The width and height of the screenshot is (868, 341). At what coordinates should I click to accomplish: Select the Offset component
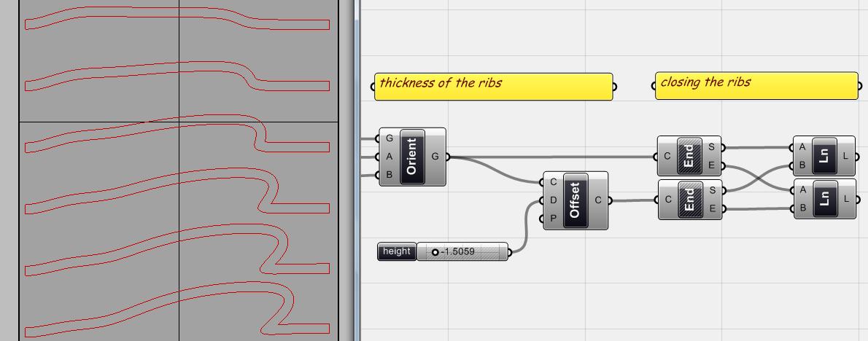[576, 200]
